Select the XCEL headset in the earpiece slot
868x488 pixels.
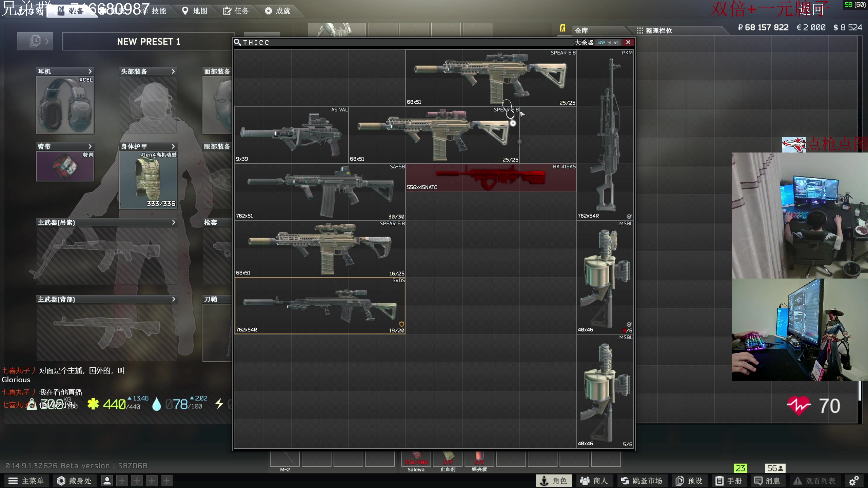click(65, 105)
